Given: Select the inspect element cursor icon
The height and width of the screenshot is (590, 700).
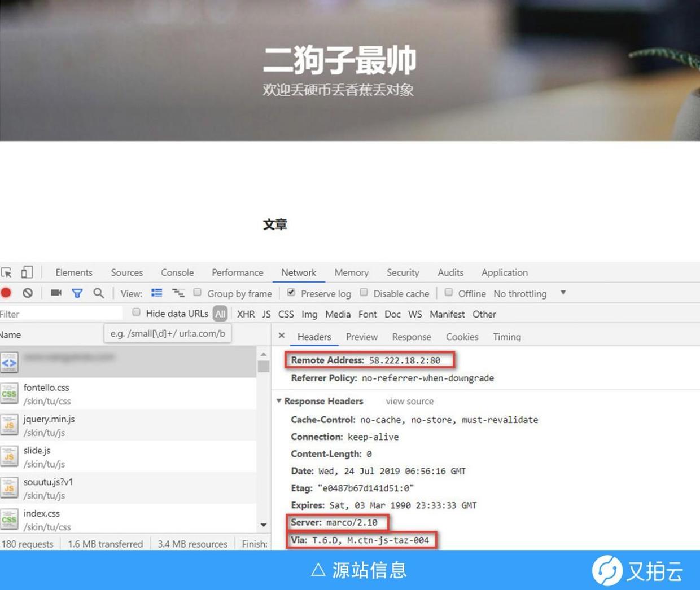Looking at the screenshot, I should pos(7,272).
